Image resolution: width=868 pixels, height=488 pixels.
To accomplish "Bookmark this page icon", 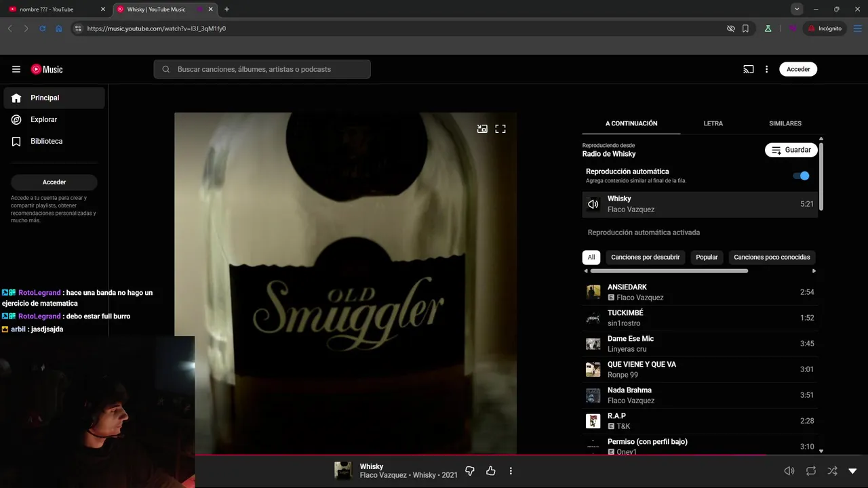I will click(745, 28).
